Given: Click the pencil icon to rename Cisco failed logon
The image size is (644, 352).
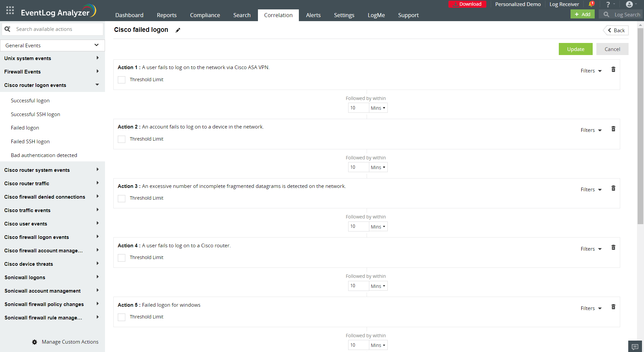Looking at the screenshot, I should pos(178,30).
